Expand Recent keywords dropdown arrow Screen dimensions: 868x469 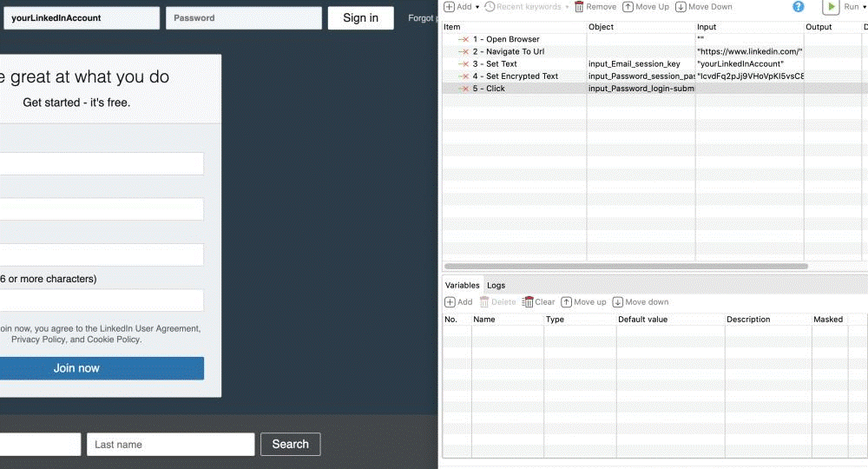[567, 7]
